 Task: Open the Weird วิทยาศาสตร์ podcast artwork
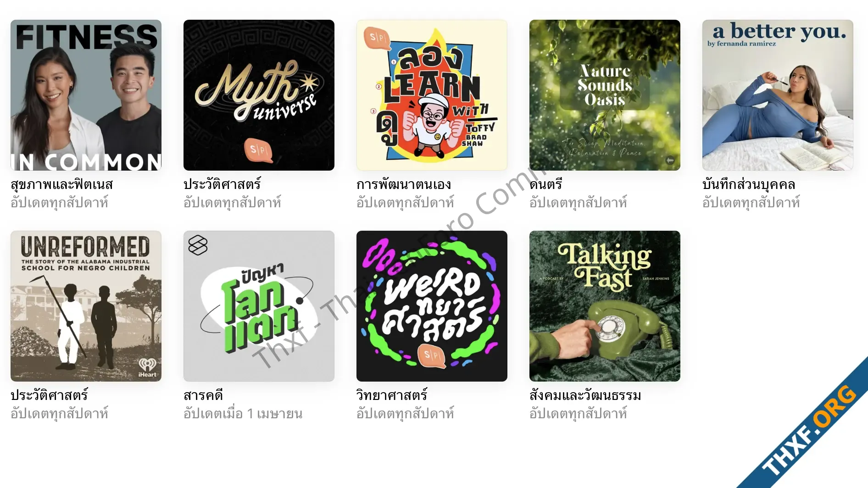432,306
